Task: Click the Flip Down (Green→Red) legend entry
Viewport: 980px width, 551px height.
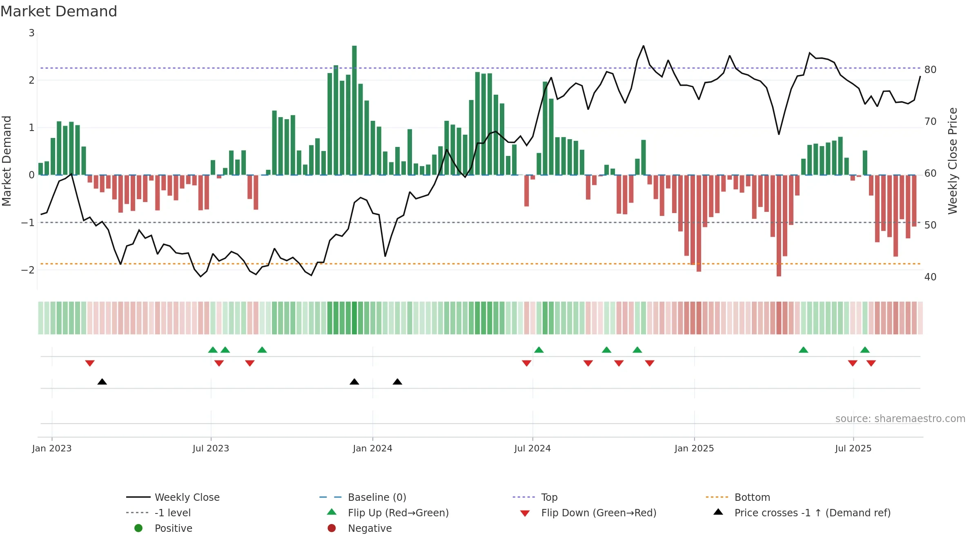Action: click(588, 513)
